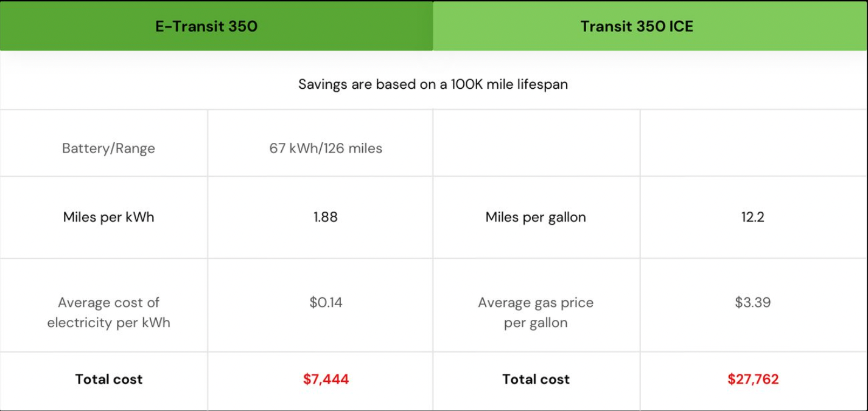868x411 pixels.
Task: Select the Miles per gallon label
Action: pyautogui.click(x=536, y=217)
